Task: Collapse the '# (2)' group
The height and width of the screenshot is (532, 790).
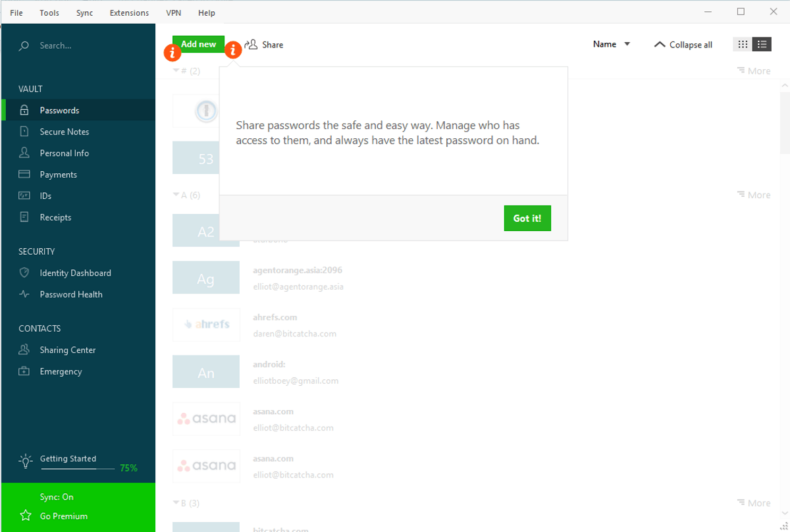Action: [x=186, y=70]
